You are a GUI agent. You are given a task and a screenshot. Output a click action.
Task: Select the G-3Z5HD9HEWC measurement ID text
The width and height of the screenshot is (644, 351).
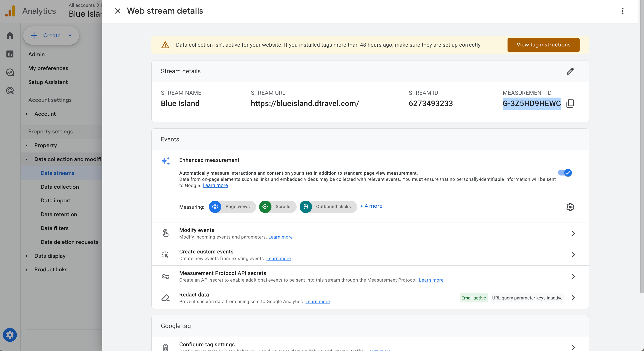[x=531, y=103]
